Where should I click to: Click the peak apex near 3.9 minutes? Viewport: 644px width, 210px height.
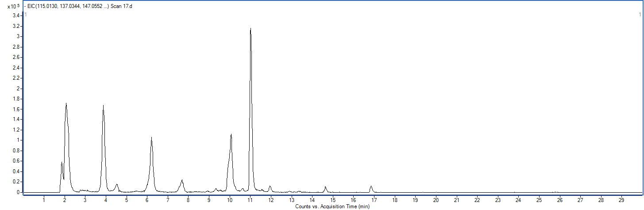pyautogui.click(x=103, y=106)
